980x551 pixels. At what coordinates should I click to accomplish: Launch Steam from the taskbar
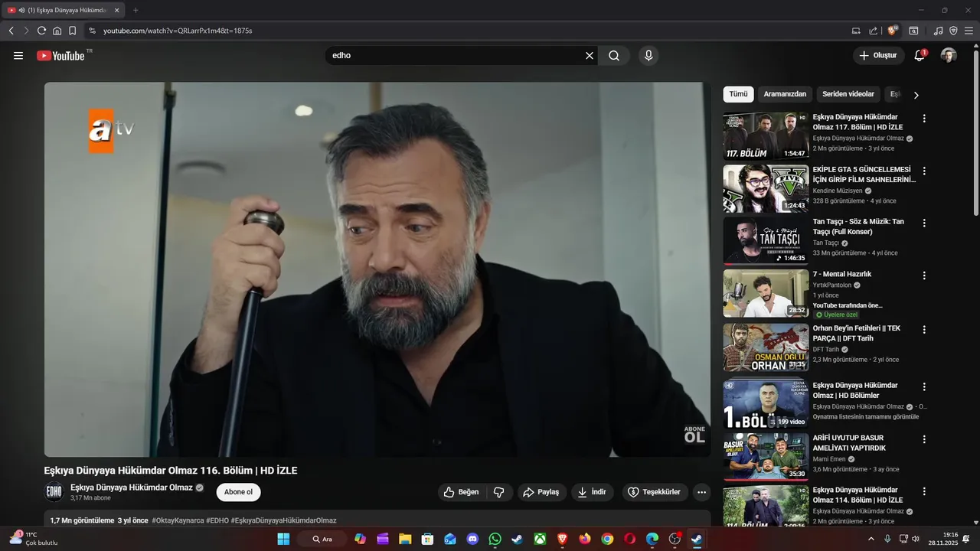518,539
